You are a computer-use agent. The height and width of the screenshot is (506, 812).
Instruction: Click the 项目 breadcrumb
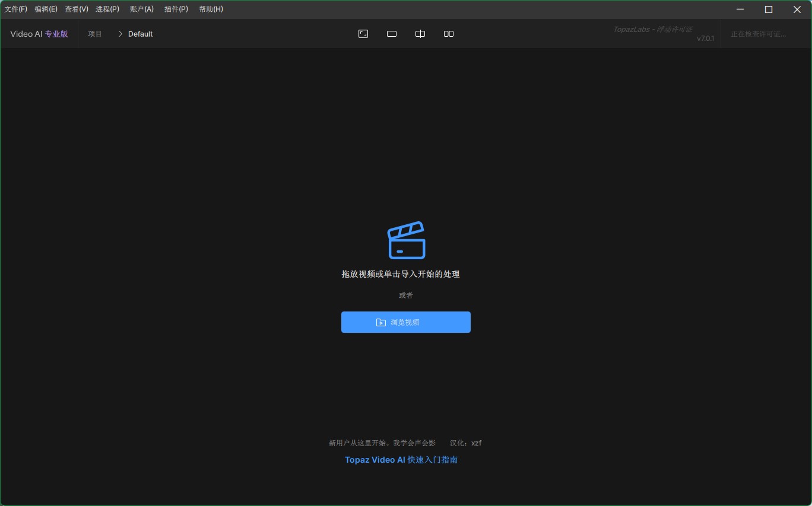click(95, 34)
